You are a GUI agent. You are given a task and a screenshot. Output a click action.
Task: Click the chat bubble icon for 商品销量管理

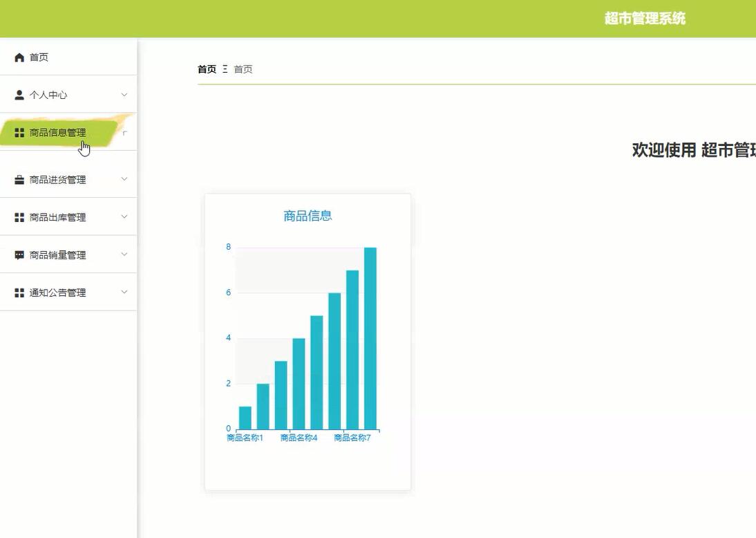tap(19, 255)
